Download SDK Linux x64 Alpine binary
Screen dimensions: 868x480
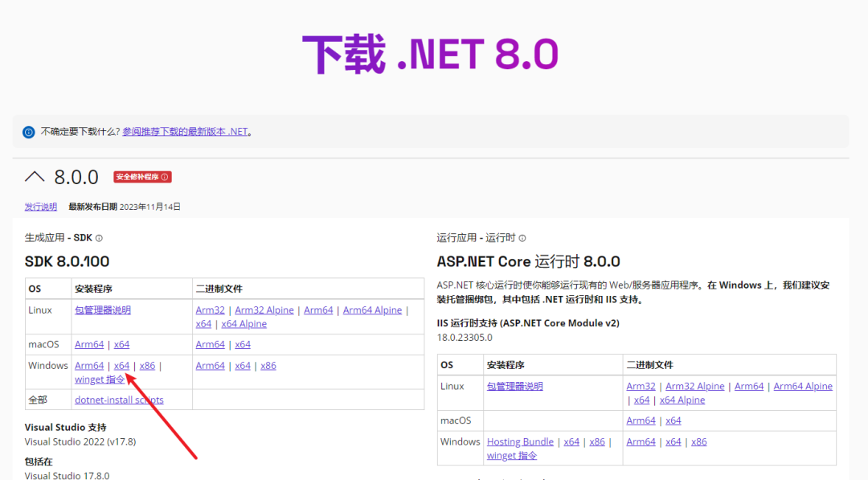coord(244,324)
